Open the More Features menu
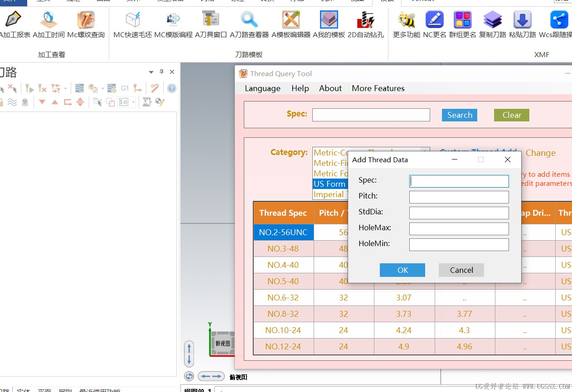 coord(378,88)
